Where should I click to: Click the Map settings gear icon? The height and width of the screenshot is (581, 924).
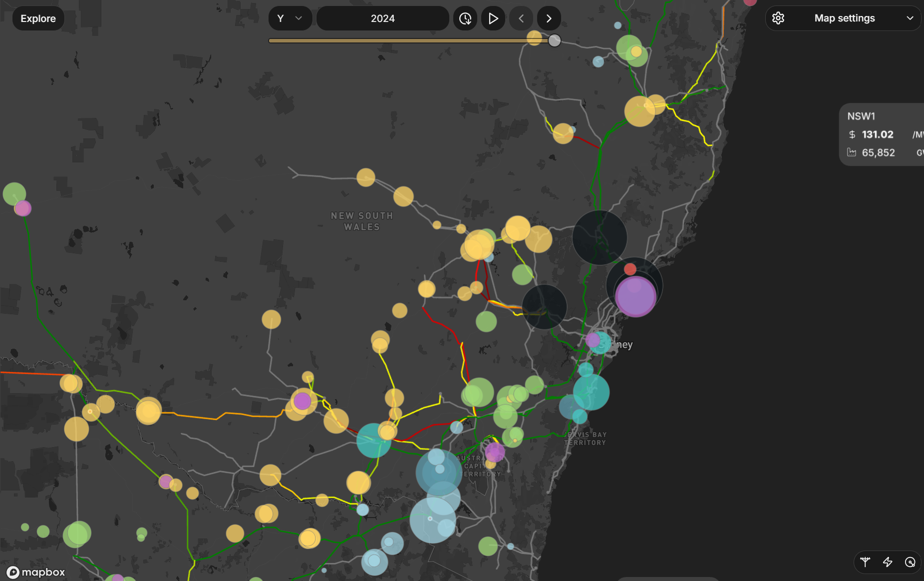point(778,18)
